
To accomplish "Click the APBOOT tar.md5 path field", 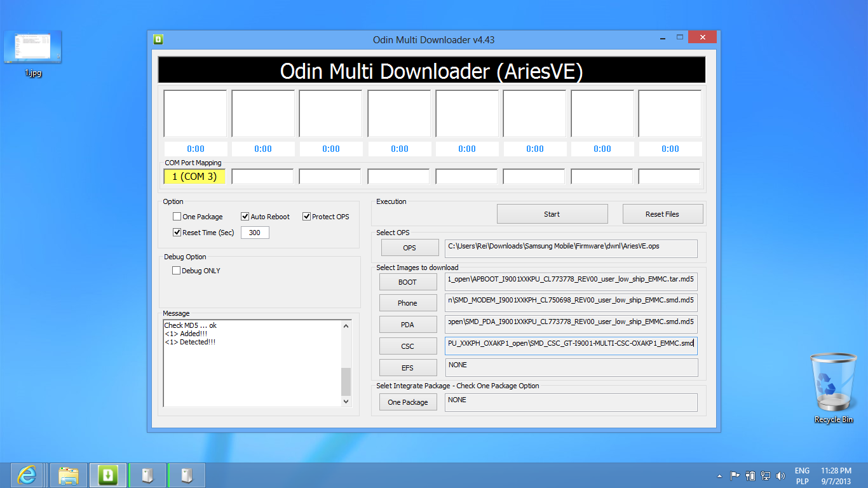I will [x=571, y=281].
